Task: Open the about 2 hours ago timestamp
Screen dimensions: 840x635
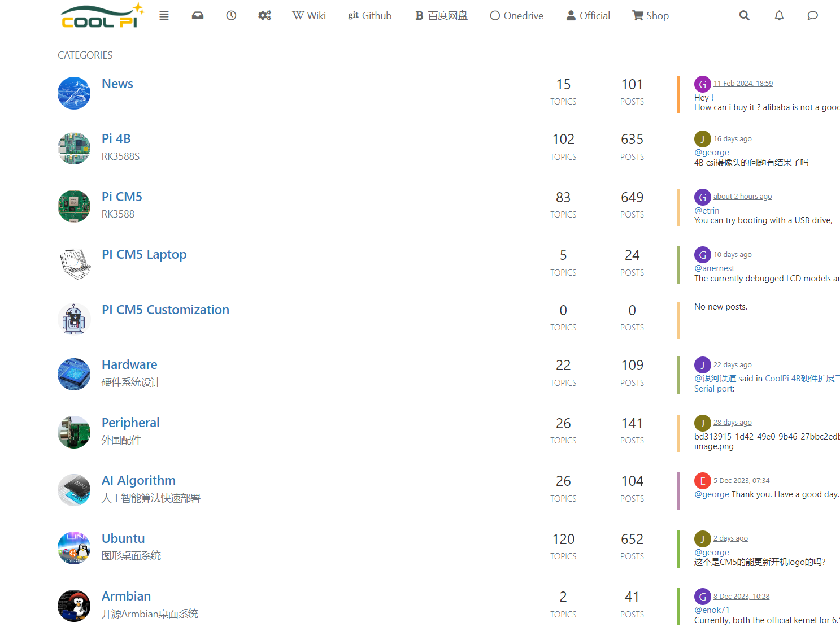Action: tap(742, 197)
